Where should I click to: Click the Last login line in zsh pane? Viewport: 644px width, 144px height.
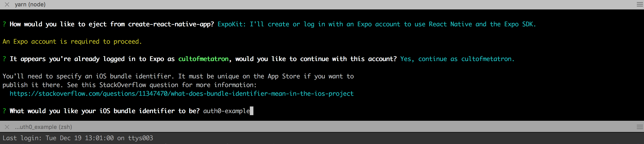78,138
